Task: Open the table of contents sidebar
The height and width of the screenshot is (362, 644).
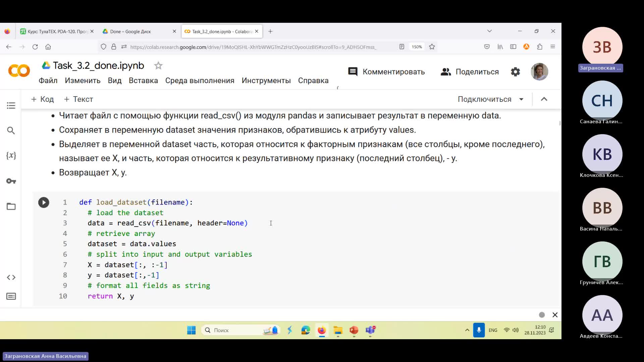Action: 11,106
